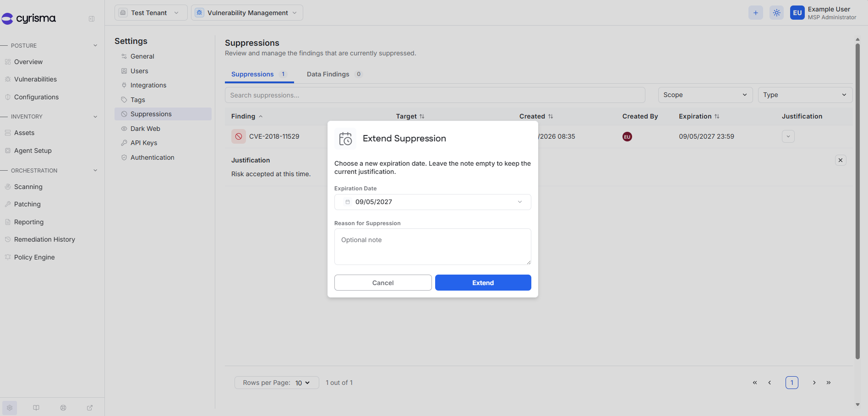Click the Cyrisma logo
The image size is (868, 416).
[x=28, y=18]
